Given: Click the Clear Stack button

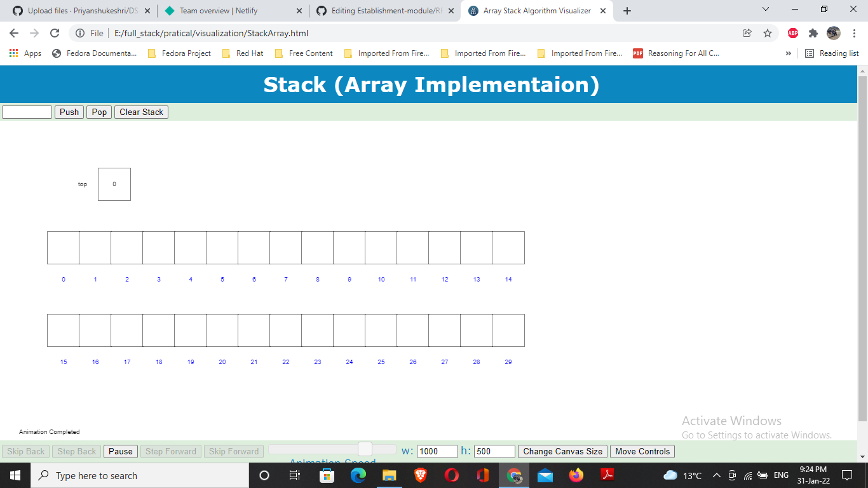Looking at the screenshot, I should 141,112.
